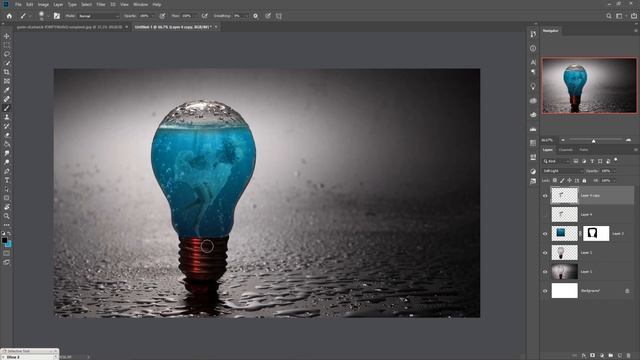
Task: Click the foreground color swatch
Action: [x=4, y=240]
